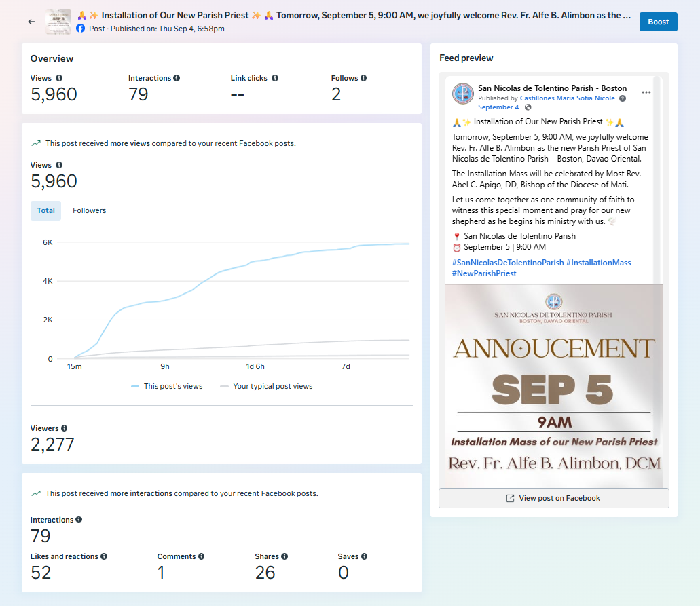The height and width of the screenshot is (606, 700).
Task: Show info for Viewers
Action: click(65, 428)
